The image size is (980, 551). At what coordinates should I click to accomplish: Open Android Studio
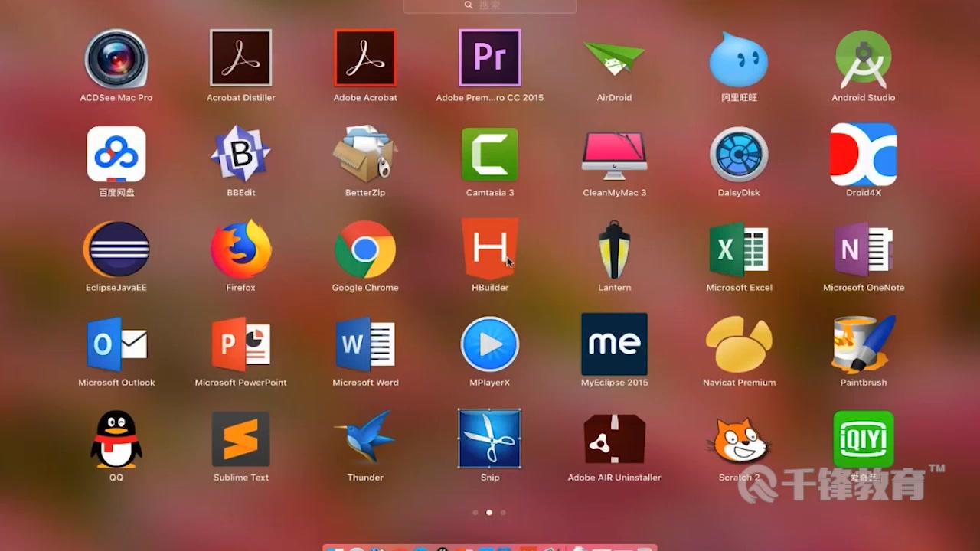pos(864,59)
